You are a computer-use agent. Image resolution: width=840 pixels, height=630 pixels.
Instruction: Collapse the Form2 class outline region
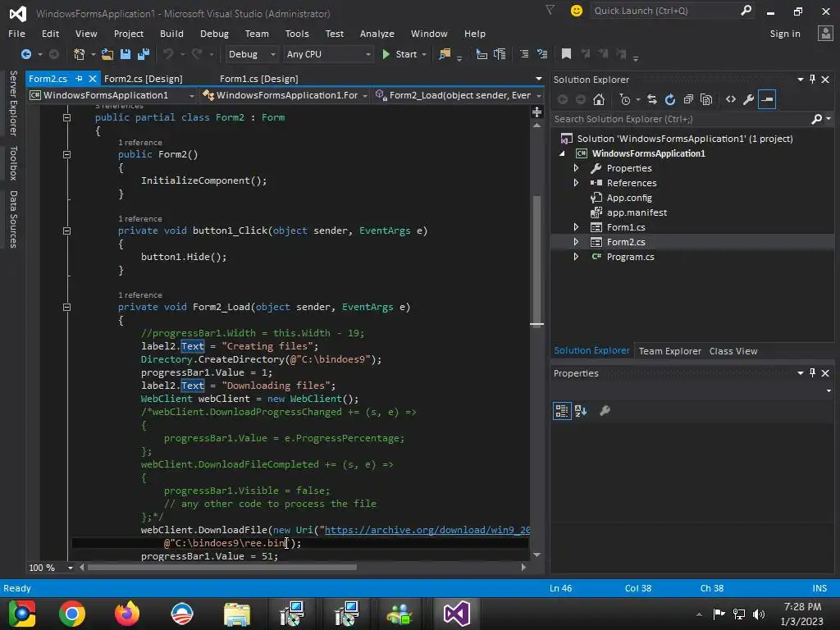click(67, 117)
